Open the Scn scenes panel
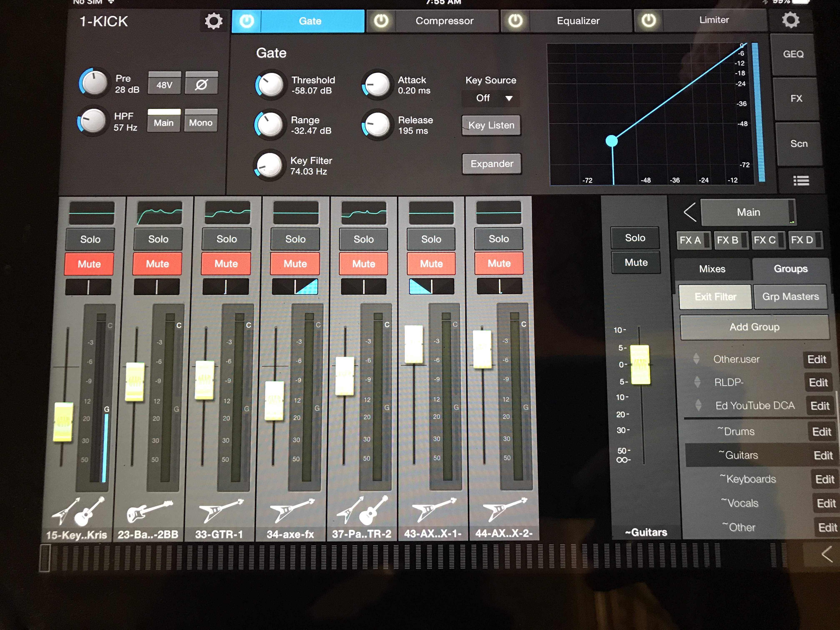The image size is (840, 630). pyautogui.click(x=799, y=144)
